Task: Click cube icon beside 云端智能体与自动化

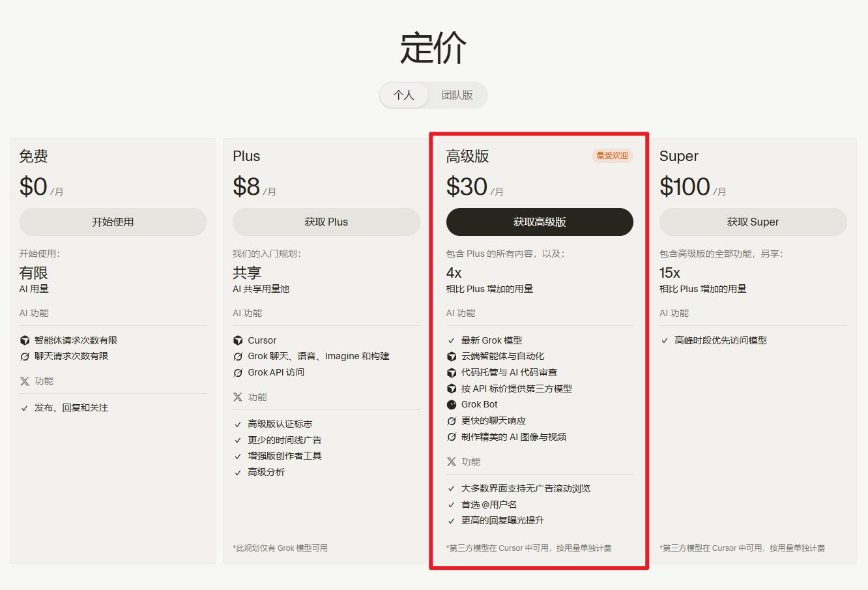Action: 452,357
